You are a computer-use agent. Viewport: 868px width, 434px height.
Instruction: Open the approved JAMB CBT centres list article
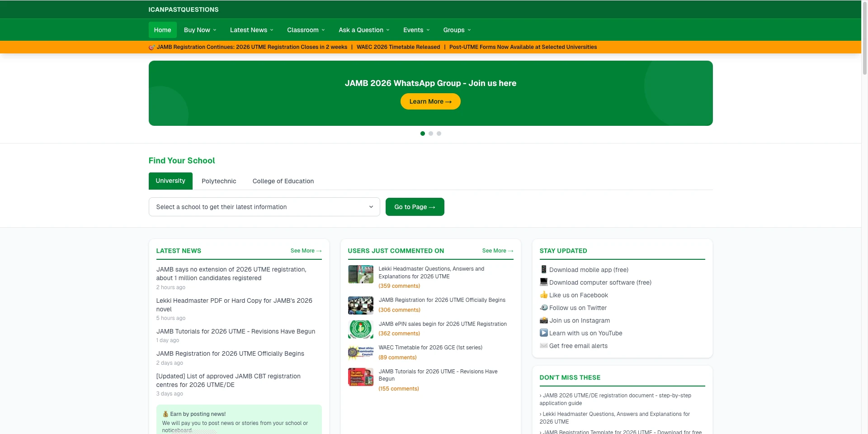(228, 381)
